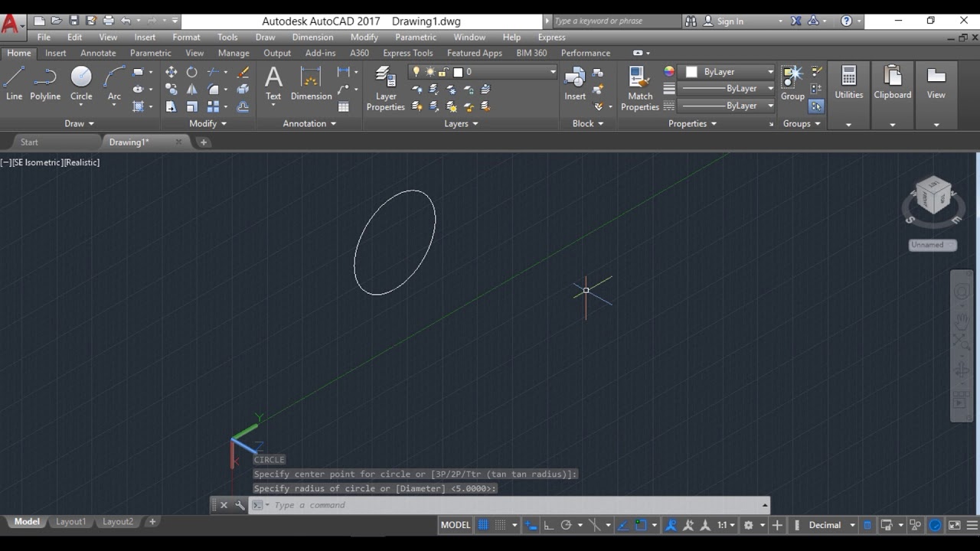Click the Customize wrench icon on command line
The image size is (980, 551).
click(x=240, y=505)
